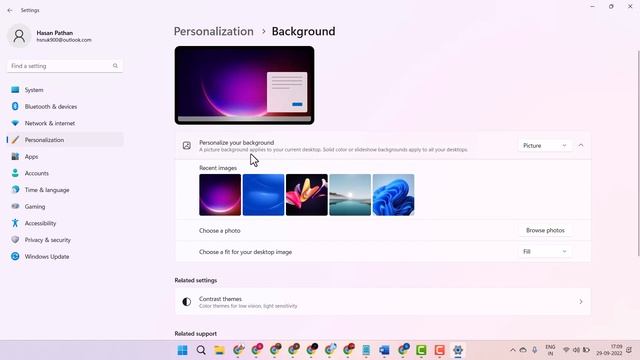Click the volume speaker tray icon
Viewport: 640px width, 360px height.
click(x=576, y=350)
